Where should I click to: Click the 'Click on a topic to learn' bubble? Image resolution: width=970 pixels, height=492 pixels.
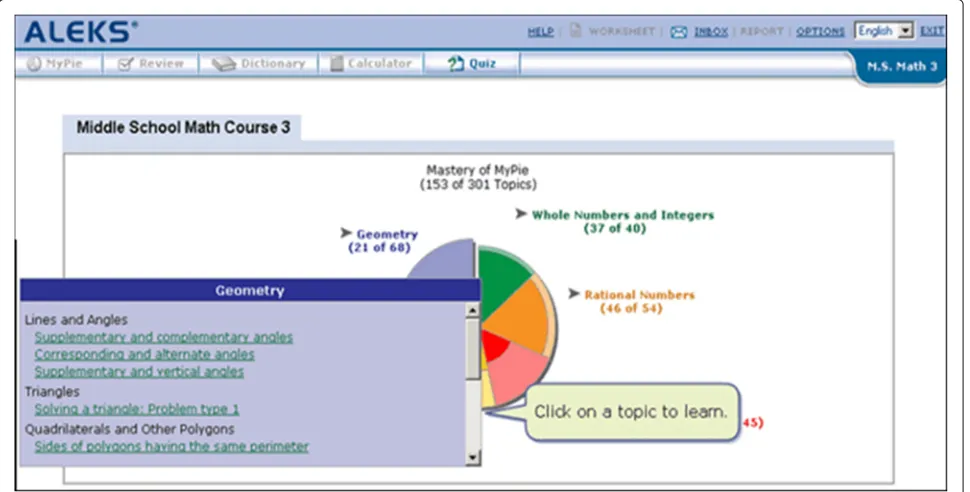pos(632,412)
